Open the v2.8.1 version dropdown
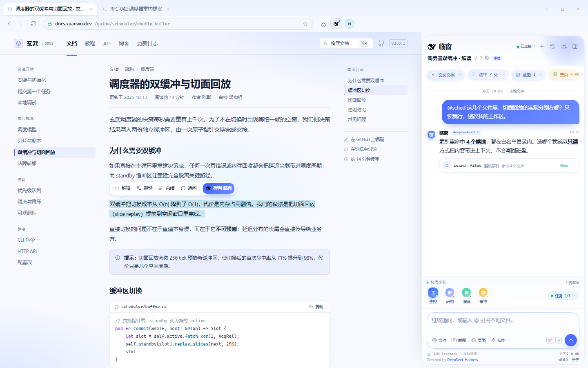The image size is (588, 368). point(398,43)
